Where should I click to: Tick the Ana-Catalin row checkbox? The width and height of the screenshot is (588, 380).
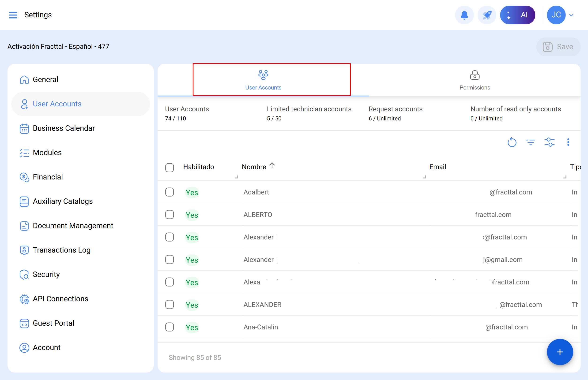[x=170, y=327]
